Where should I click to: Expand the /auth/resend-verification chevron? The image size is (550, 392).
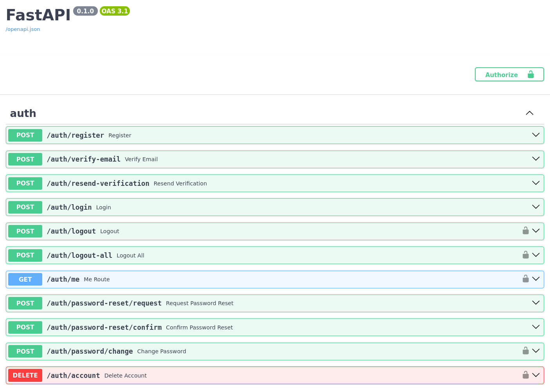[536, 183]
